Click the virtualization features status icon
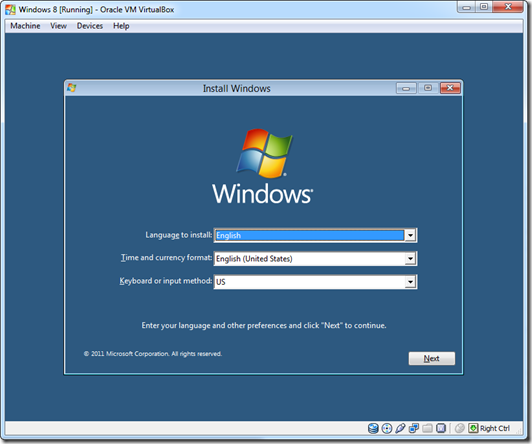The width and height of the screenshot is (532, 444). coord(441,428)
